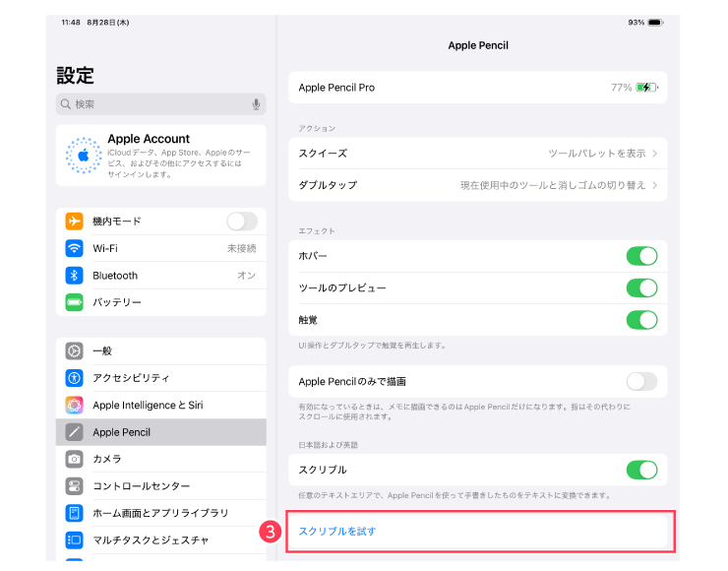Tap the アクション section header
Image resolution: width=728 pixels, height=571 pixels.
(317, 128)
